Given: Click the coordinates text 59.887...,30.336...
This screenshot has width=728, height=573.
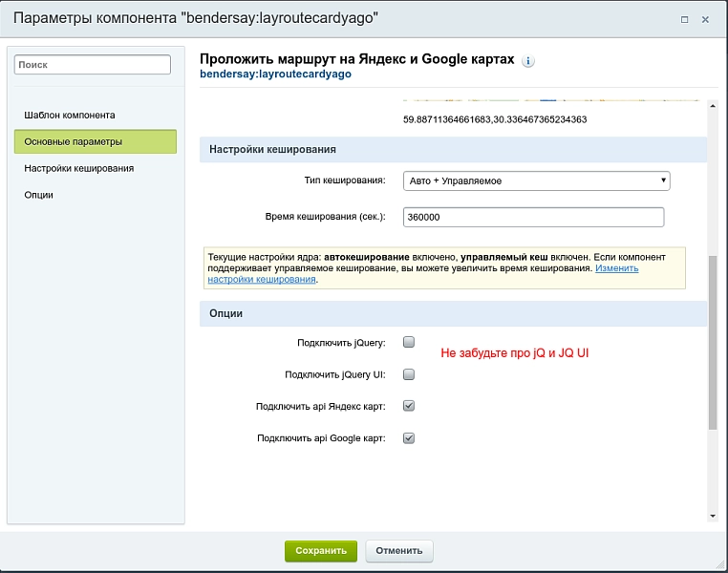Looking at the screenshot, I should (x=495, y=119).
